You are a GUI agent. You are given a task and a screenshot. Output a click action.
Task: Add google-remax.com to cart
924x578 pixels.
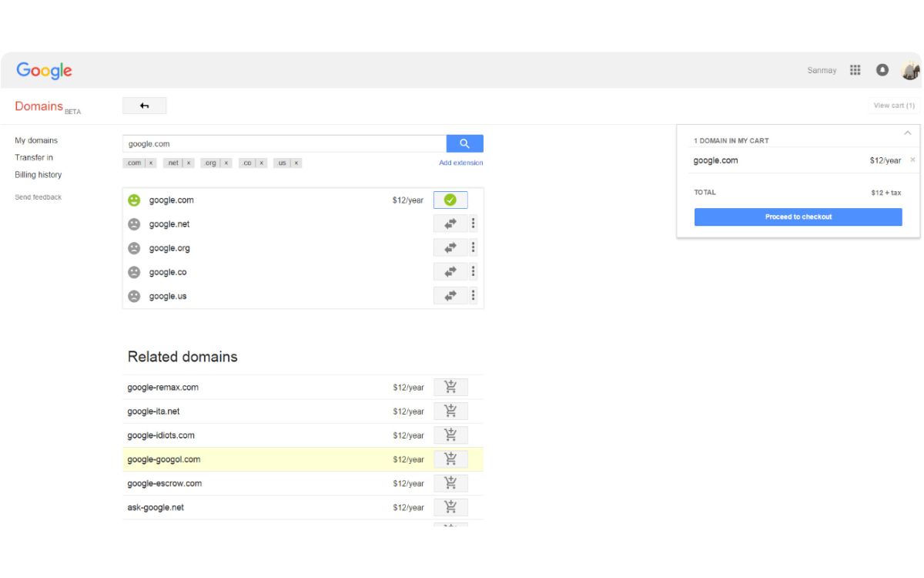pyautogui.click(x=450, y=388)
